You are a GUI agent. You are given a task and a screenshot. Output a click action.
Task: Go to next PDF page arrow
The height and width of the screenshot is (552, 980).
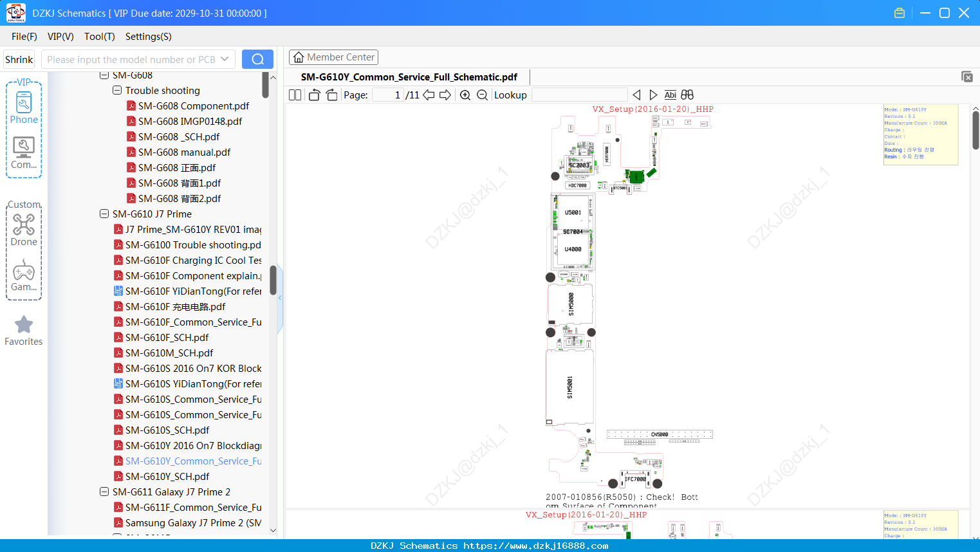coord(445,95)
